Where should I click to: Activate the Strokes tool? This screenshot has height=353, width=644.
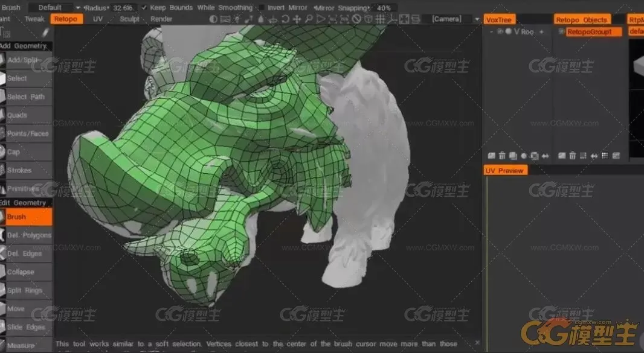click(x=27, y=170)
